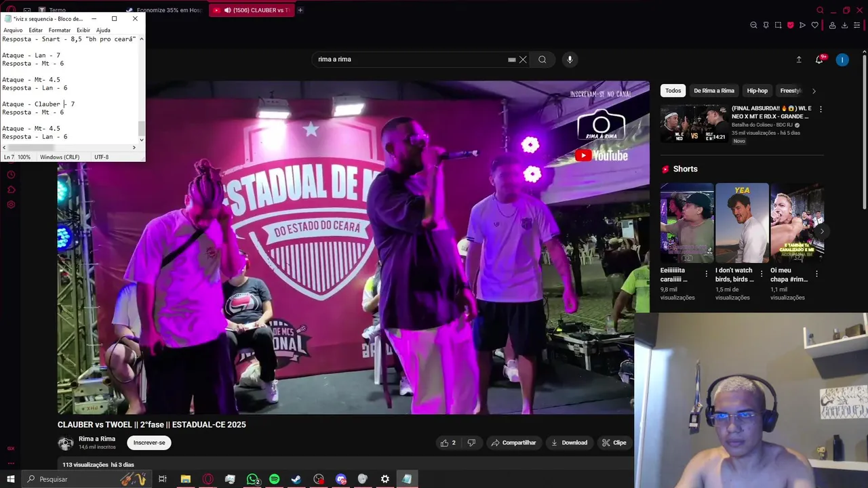Open Rima a Rima channel avatar
The image size is (868, 488).
tap(66, 443)
